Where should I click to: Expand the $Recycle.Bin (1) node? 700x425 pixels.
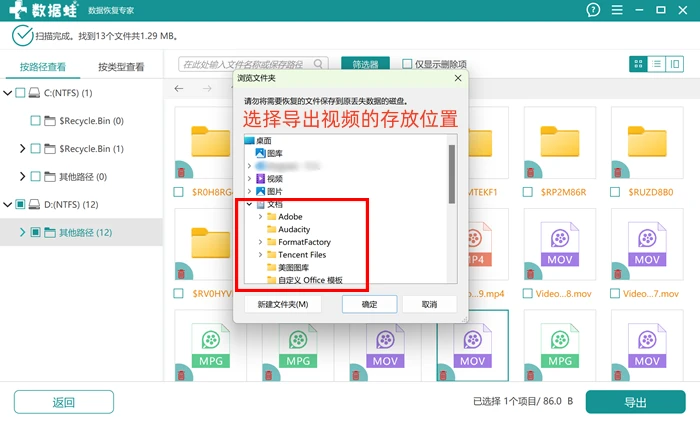pos(22,149)
